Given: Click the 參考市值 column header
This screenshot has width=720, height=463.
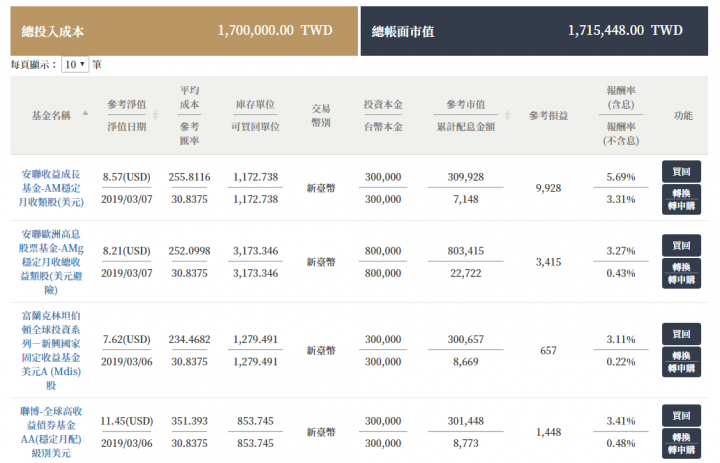Looking at the screenshot, I should (466, 104).
